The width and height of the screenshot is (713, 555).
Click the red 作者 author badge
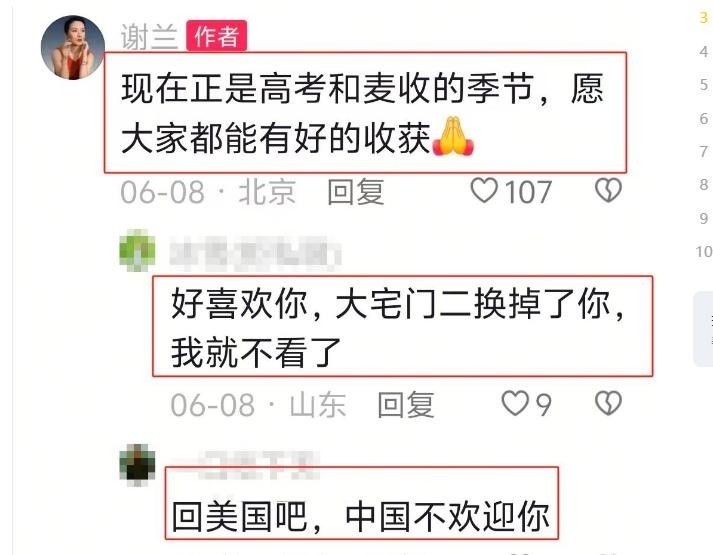[x=216, y=36]
